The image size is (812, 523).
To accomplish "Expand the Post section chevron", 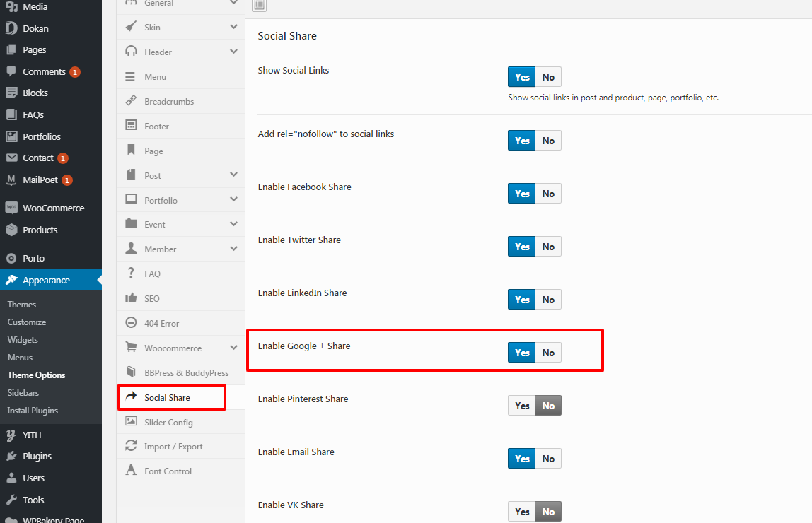I will (x=233, y=175).
